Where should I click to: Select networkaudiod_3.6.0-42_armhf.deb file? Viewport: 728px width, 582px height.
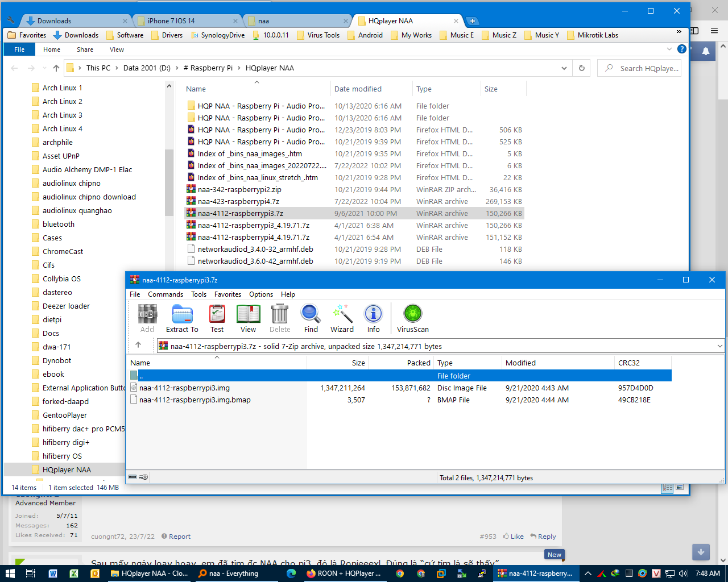click(255, 261)
